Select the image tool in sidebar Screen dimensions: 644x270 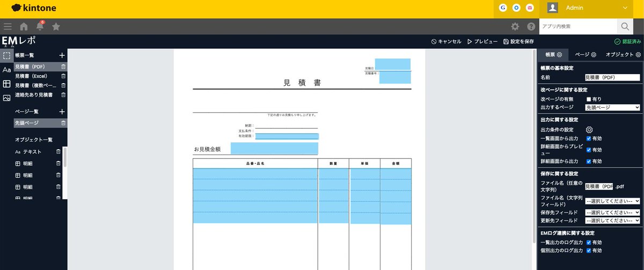tap(6, 98)
